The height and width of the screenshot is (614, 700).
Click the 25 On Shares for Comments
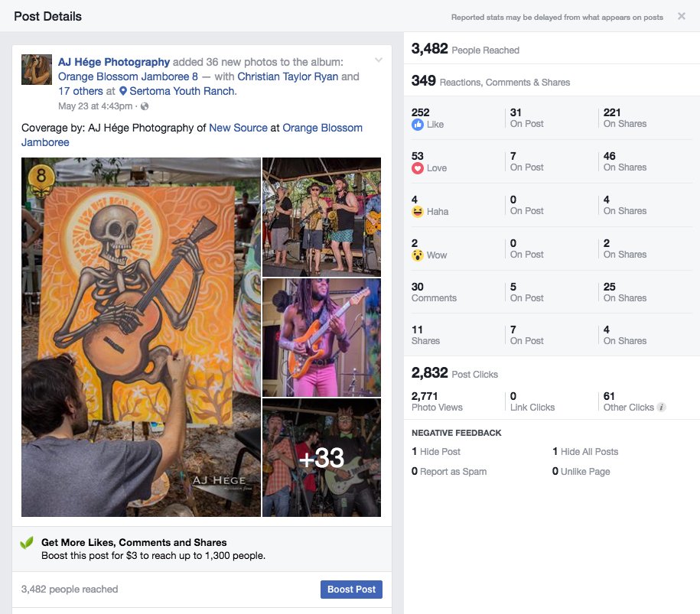pos(625,292)
